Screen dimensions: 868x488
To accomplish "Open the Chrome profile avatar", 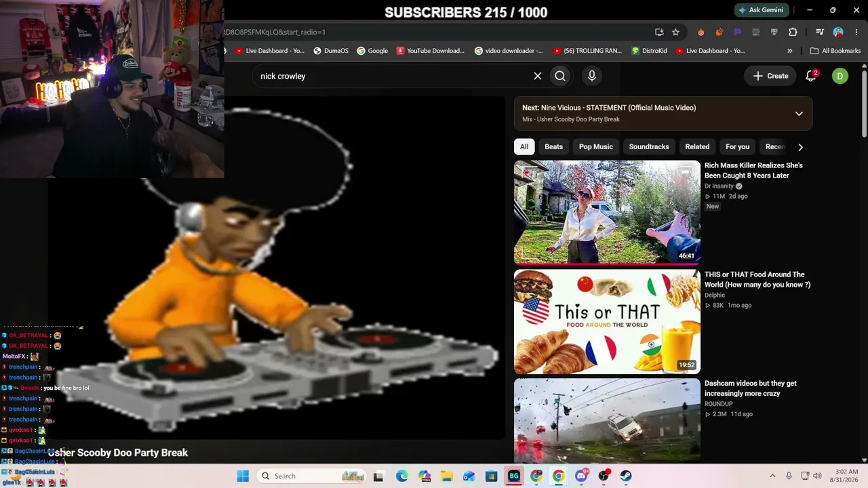I will (x=838, y=32).
